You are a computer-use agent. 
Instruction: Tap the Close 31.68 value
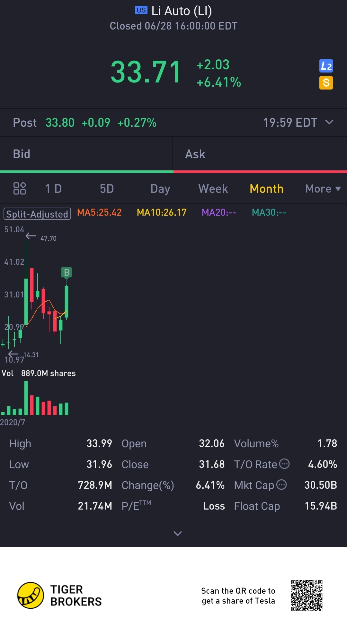pos(212,464)
